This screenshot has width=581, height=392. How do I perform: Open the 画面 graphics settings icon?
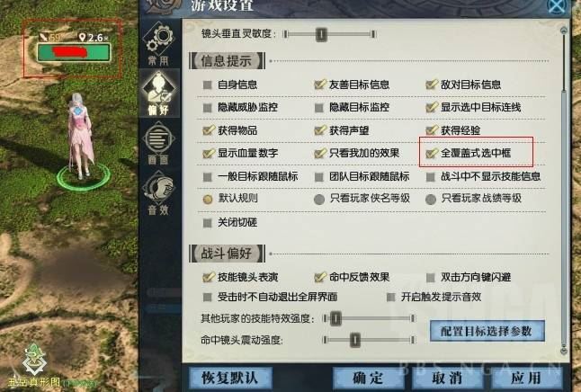tap(159, 143)
